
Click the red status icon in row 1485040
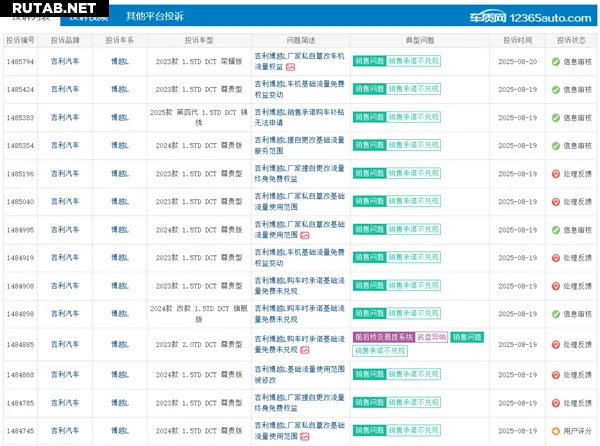click(556, 202)
